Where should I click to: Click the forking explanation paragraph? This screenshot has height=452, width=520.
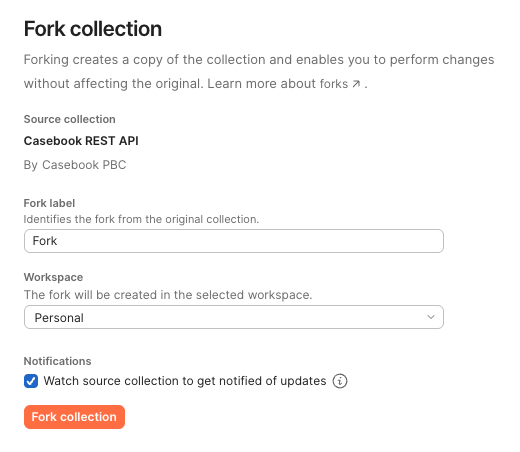click(259, 72)
